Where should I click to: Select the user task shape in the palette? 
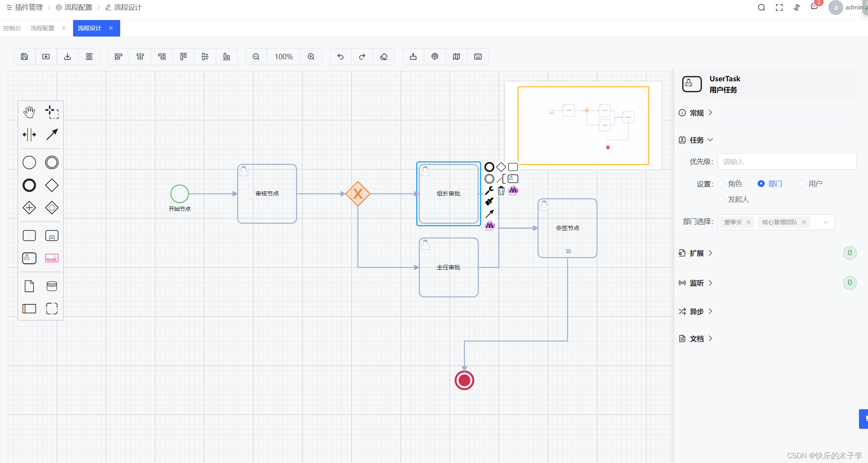coord(29,258)
